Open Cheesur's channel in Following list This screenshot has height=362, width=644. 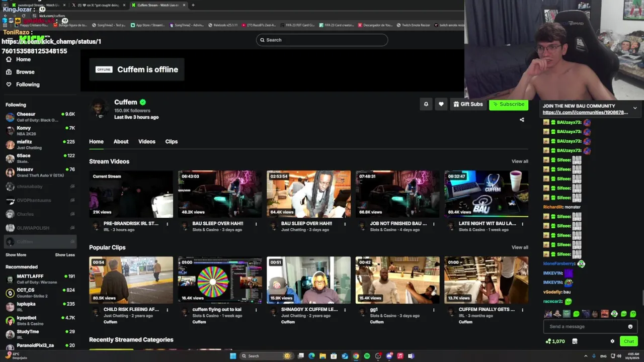(40, 117)
